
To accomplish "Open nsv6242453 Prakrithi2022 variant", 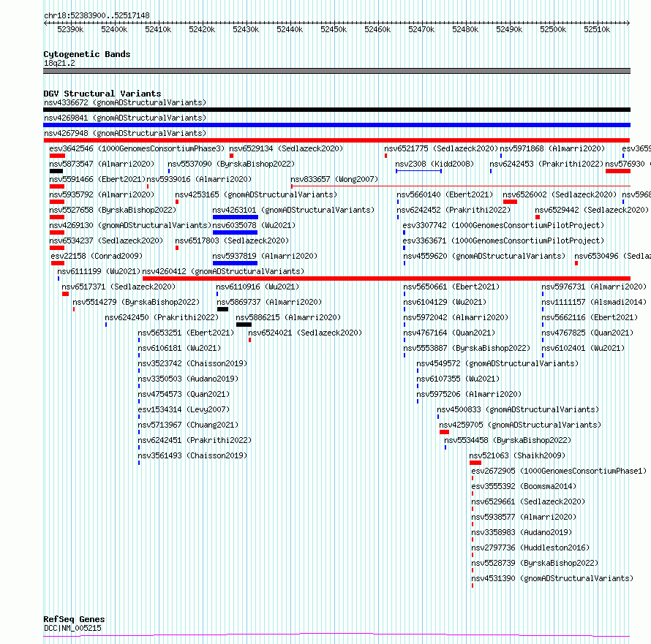I will [x=546, y=164].
